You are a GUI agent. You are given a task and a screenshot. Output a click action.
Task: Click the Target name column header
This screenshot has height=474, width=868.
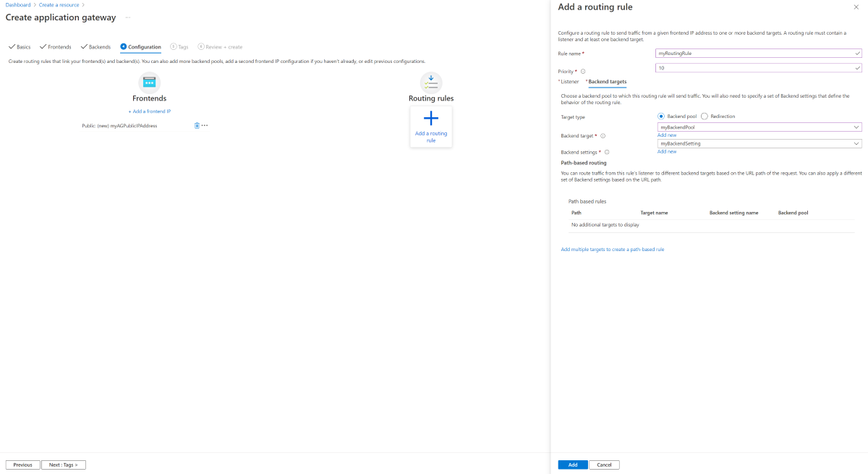click(x=654, y=213)
